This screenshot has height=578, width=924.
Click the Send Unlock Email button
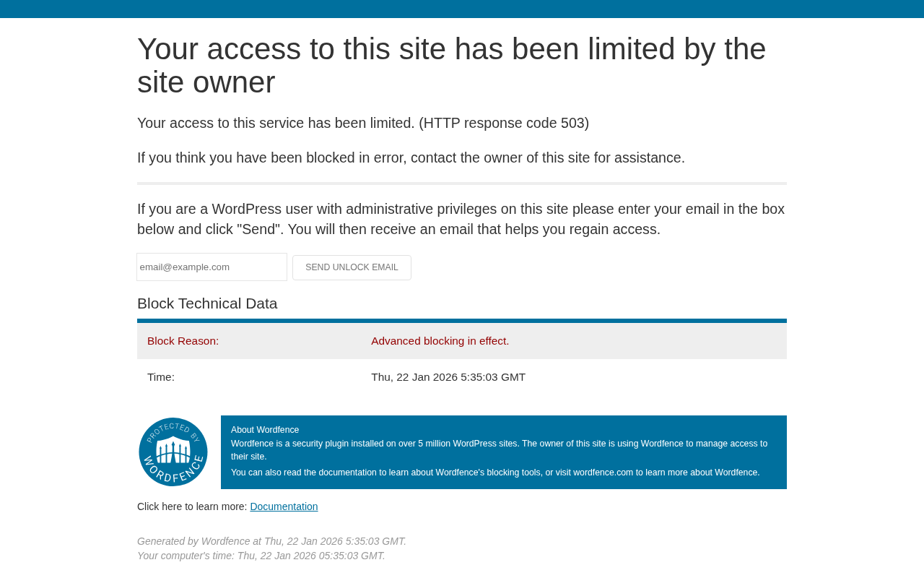point(352,267)
